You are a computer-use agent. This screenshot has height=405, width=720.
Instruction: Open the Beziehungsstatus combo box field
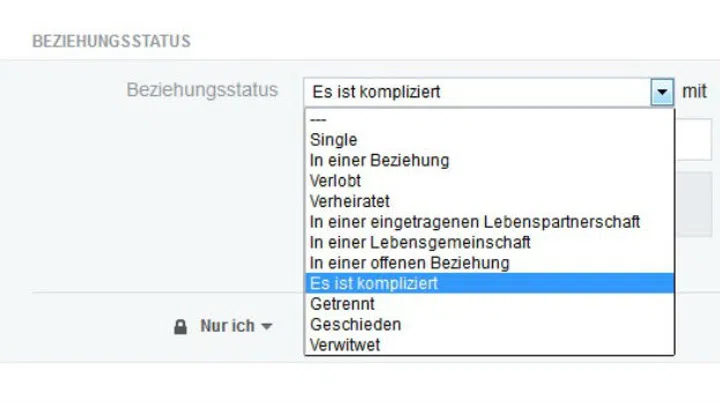489,92
